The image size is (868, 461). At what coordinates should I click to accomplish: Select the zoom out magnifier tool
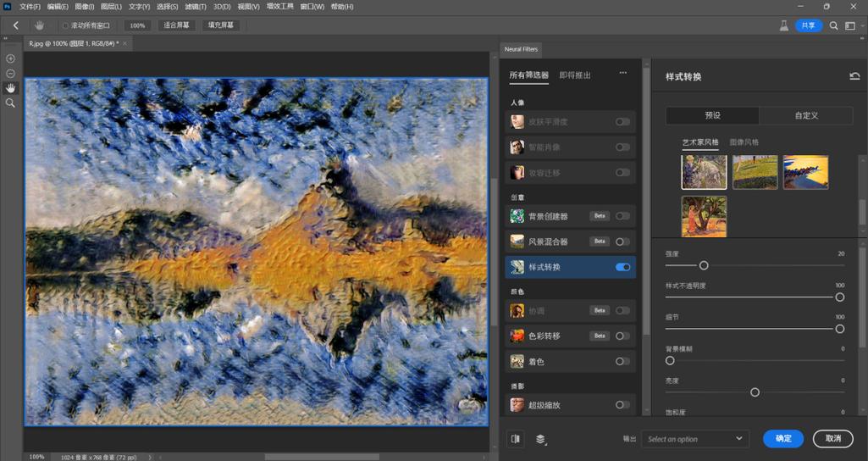tap(10, 73)
